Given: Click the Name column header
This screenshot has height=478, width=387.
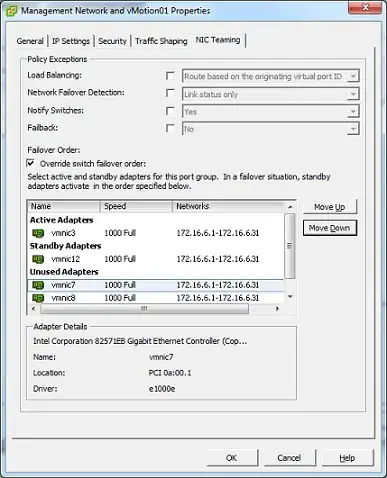Looking at the screenshot, I should tap(64, 206).
